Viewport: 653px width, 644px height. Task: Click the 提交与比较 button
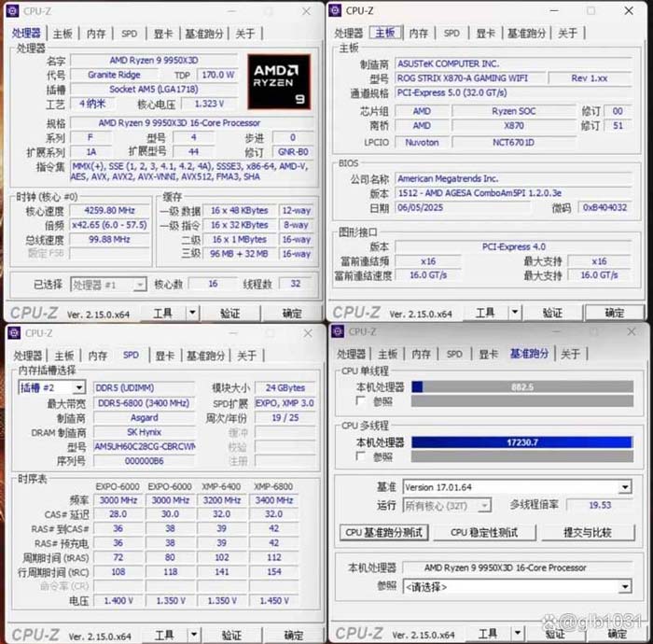pos(587,532)
